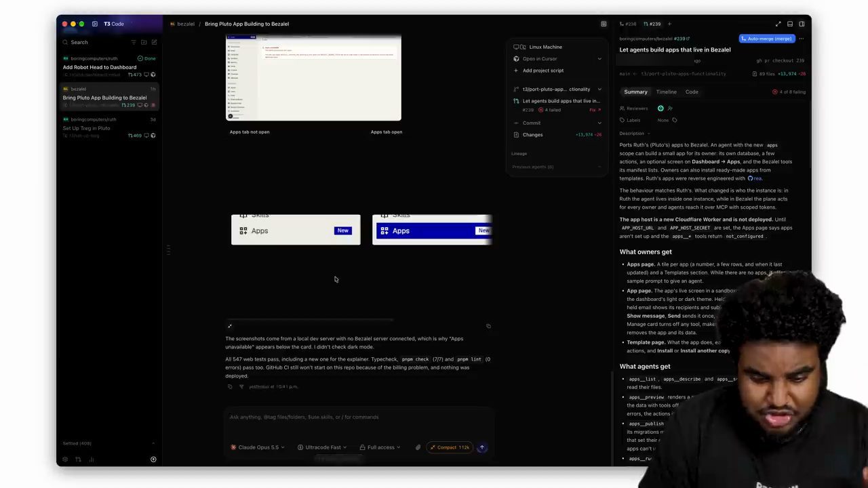This screenshot has width=868, height=488.
Task: Open the thread filter icon beside Search
Action: click(x=134, y=42)
